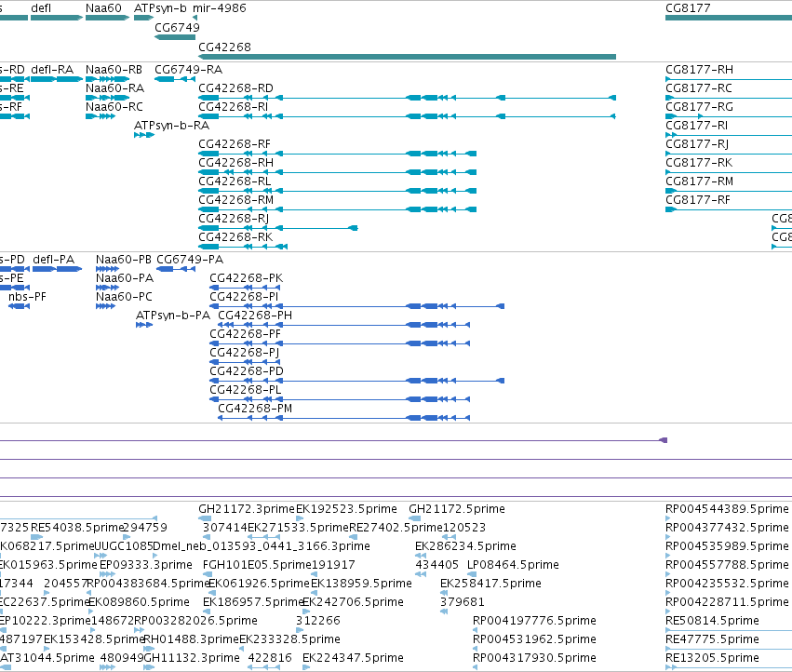Select transcript CG8177-RC
The image size is (792, 672).
click(729, 98)
